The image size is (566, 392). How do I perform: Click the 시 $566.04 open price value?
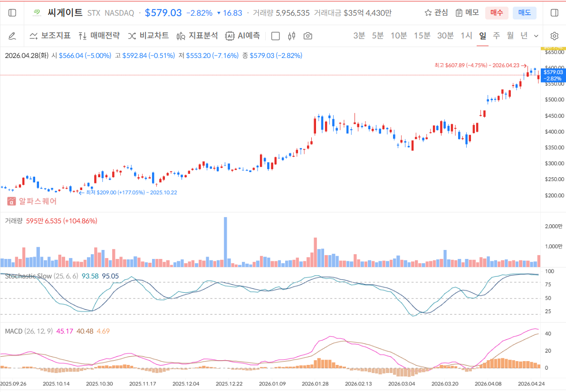(x=81, y=56)
